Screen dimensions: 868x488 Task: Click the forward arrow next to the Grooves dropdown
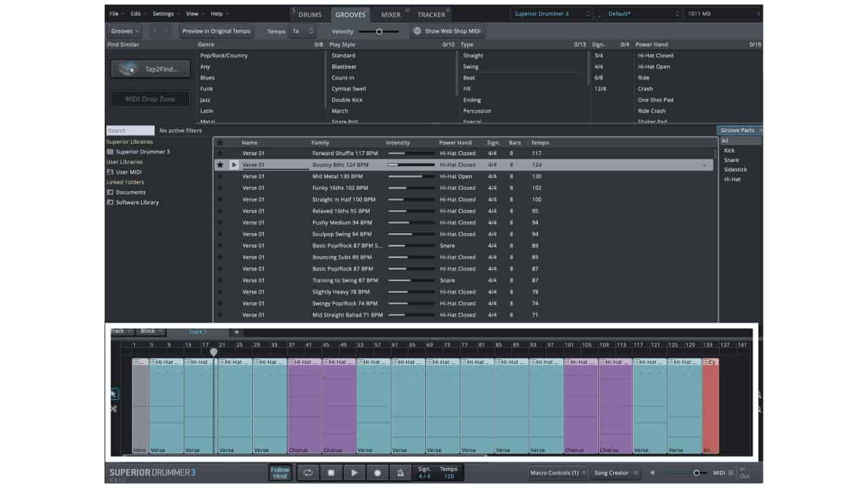tap(168, 31)
